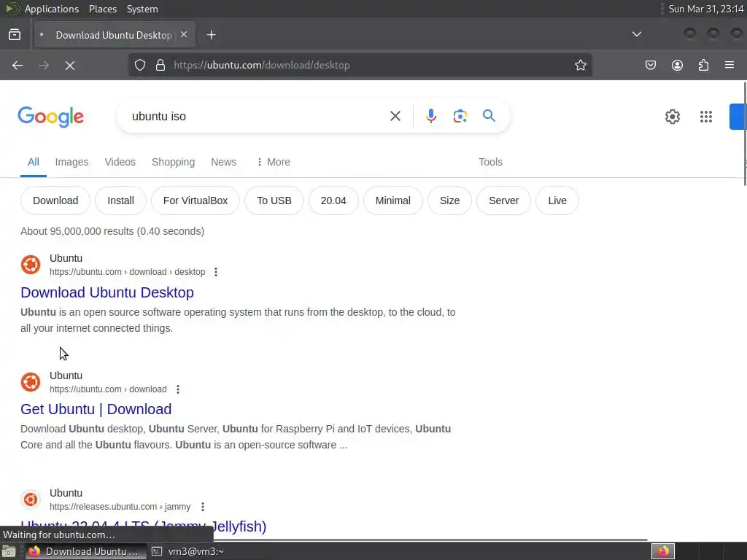This screenshot has width=747, height=560.
Task: Open the System menu
Action: pos(142,9)
